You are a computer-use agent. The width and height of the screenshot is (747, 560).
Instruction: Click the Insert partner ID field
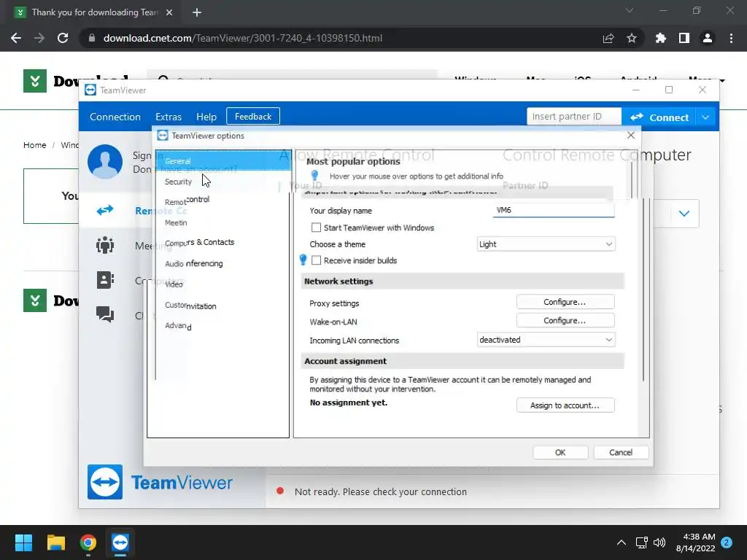coord(573,117)
